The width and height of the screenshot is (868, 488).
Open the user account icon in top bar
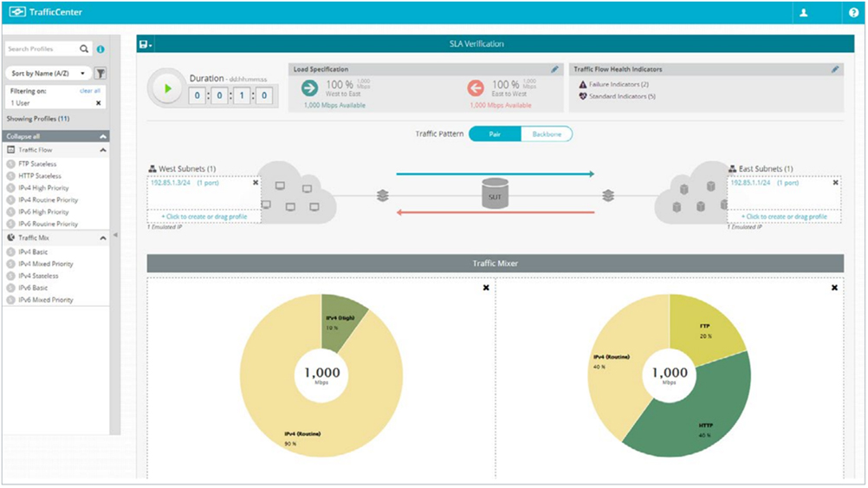click(805, 13)
